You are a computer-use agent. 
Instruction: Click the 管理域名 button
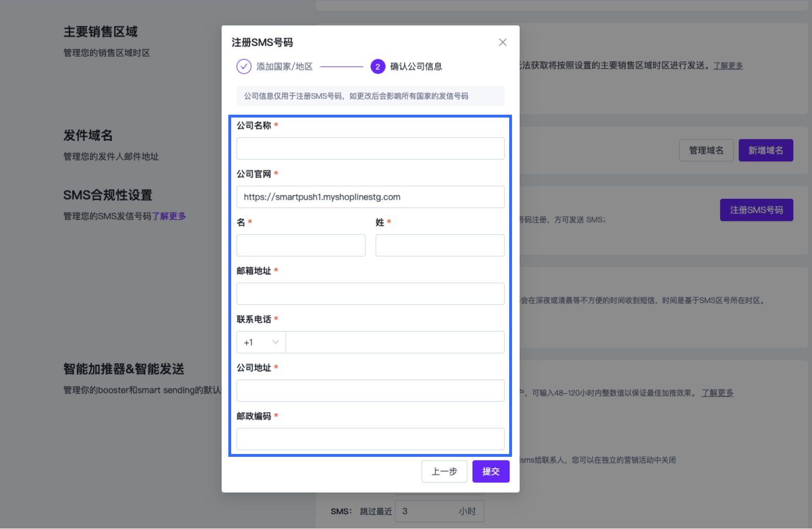coord(706,151)
